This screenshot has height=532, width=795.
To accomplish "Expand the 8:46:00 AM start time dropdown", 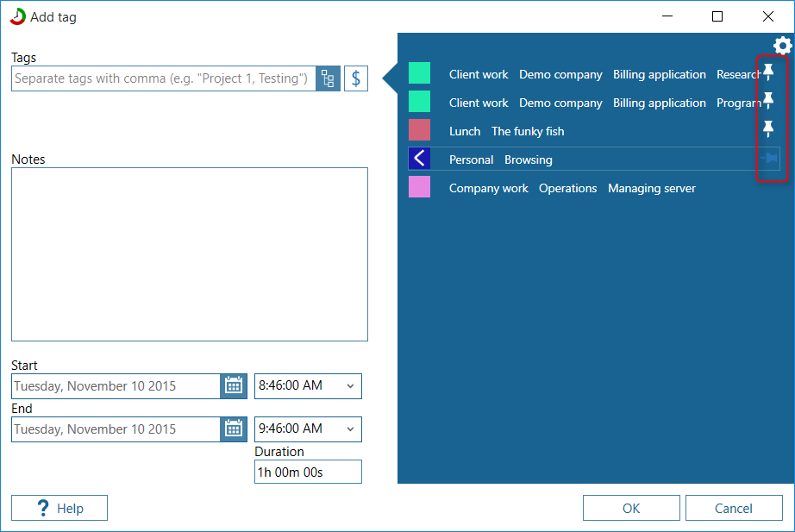I will (x=350, y=386).
